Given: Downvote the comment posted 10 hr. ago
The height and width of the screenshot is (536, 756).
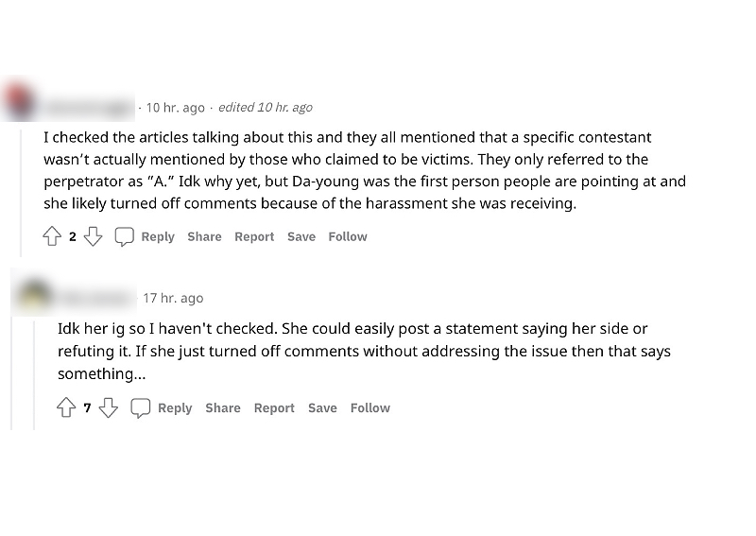Looking at the screenshot, I should click(93, 236).
